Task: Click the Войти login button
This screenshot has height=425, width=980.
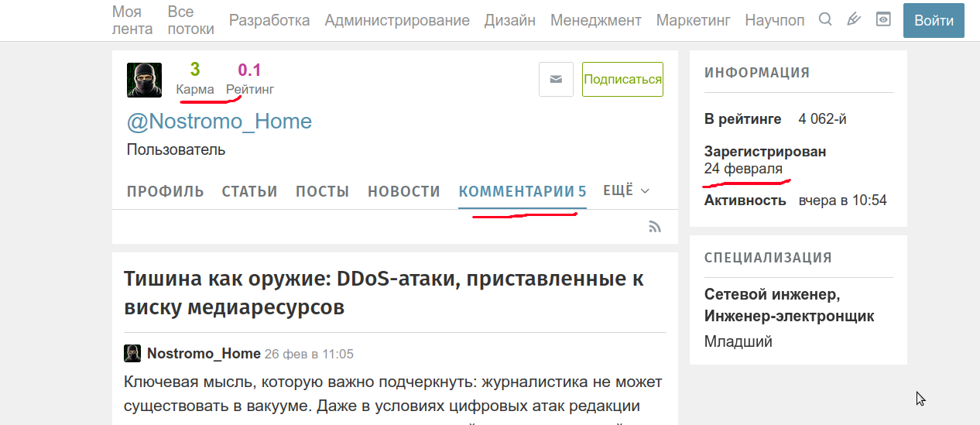Action: (x=934, y=20)
